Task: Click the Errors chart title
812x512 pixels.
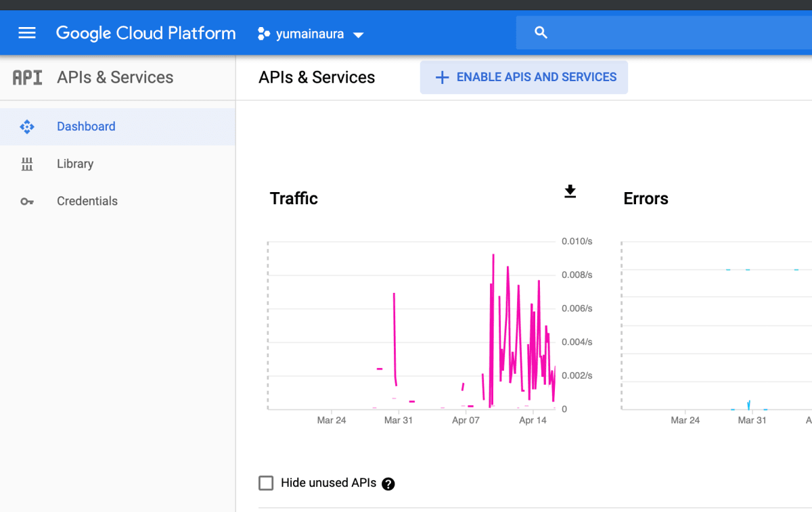Action: [x=646, y=198]
